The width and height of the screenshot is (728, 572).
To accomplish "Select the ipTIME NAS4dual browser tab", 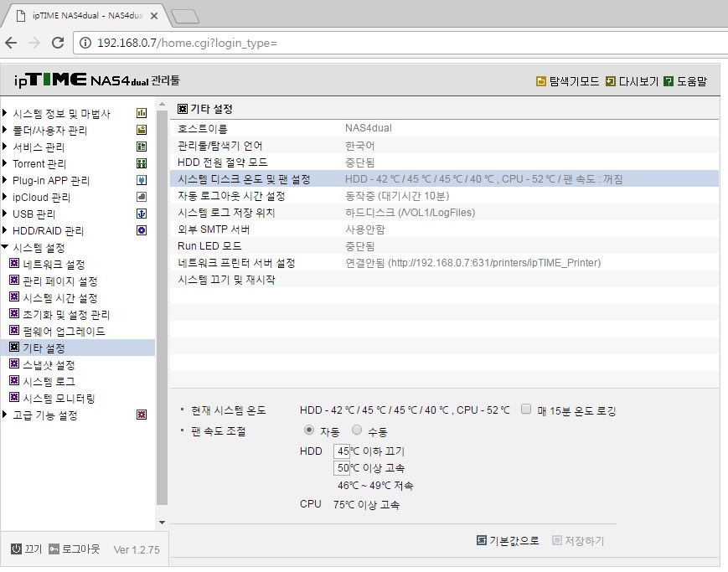I will 86,16.
